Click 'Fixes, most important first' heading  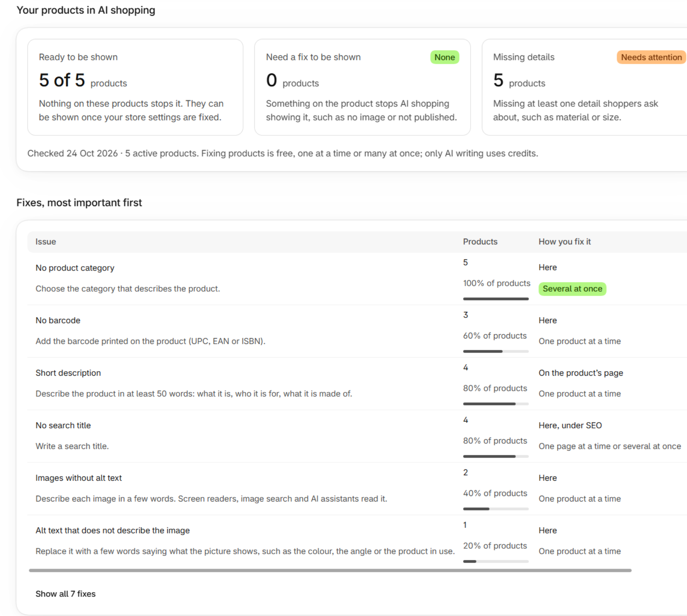(79, 203)
